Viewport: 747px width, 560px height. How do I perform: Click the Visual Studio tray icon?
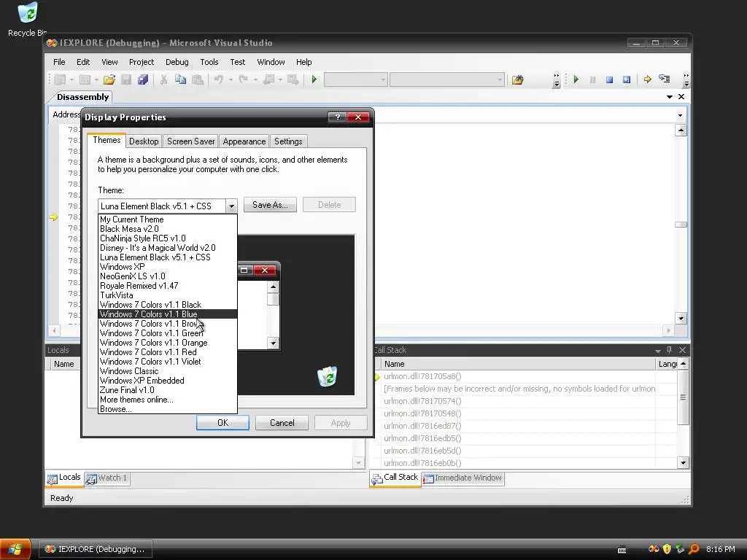click(654, 549)
